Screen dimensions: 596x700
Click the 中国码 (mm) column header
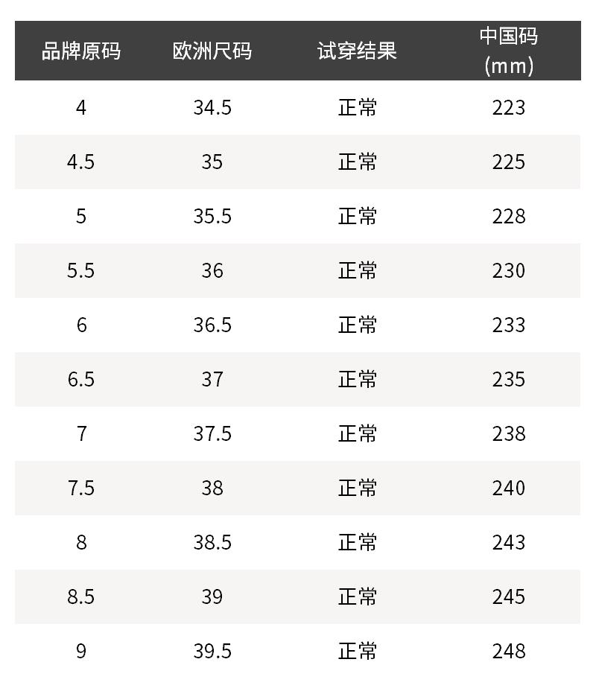(509, 51)
